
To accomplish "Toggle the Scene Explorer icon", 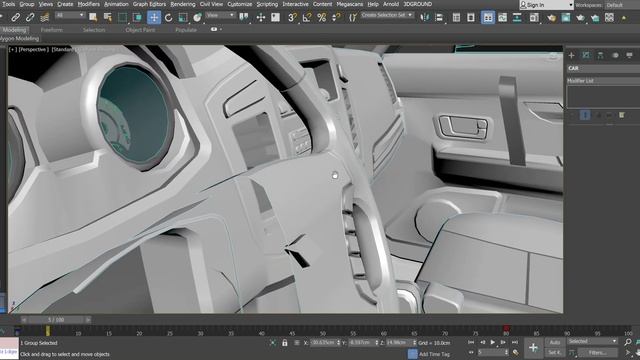I will [456, 18].
